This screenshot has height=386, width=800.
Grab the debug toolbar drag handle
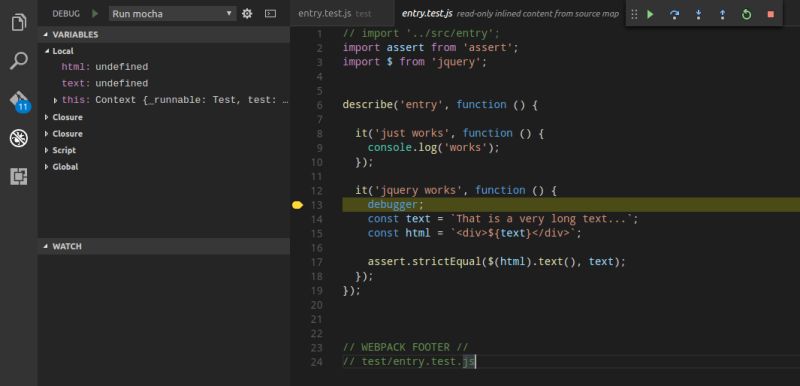click(x=634, y=14)
